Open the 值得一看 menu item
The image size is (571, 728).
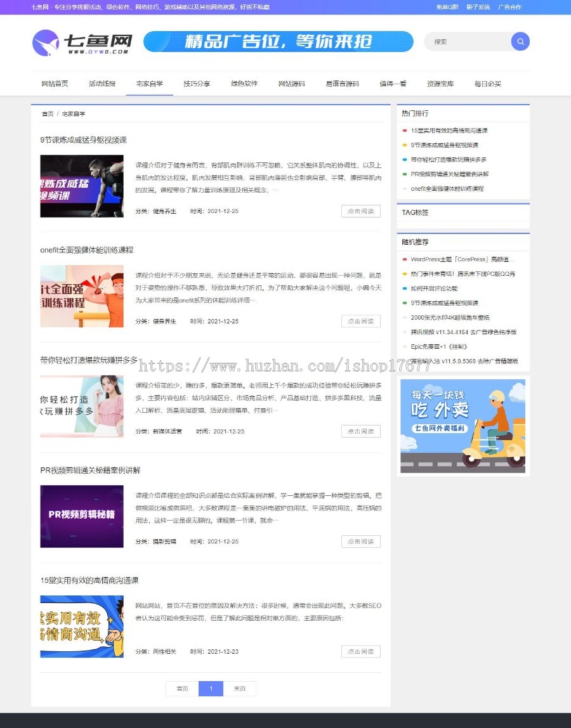tap(393, 84)
